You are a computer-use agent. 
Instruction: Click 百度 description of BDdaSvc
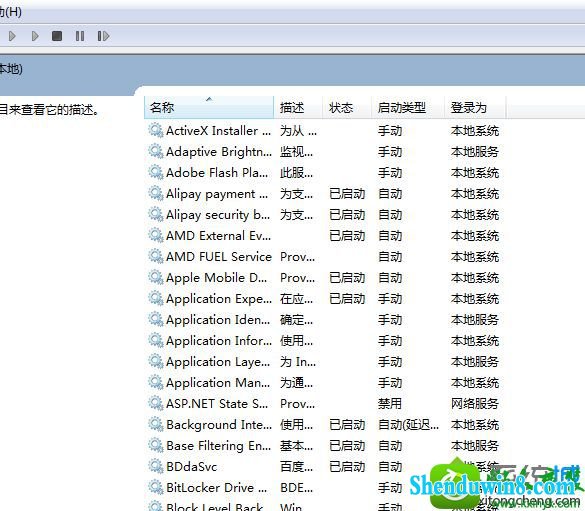pos(297,466)
